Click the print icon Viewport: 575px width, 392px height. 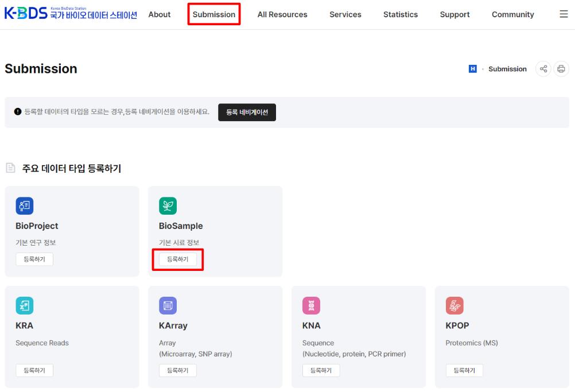561,68
